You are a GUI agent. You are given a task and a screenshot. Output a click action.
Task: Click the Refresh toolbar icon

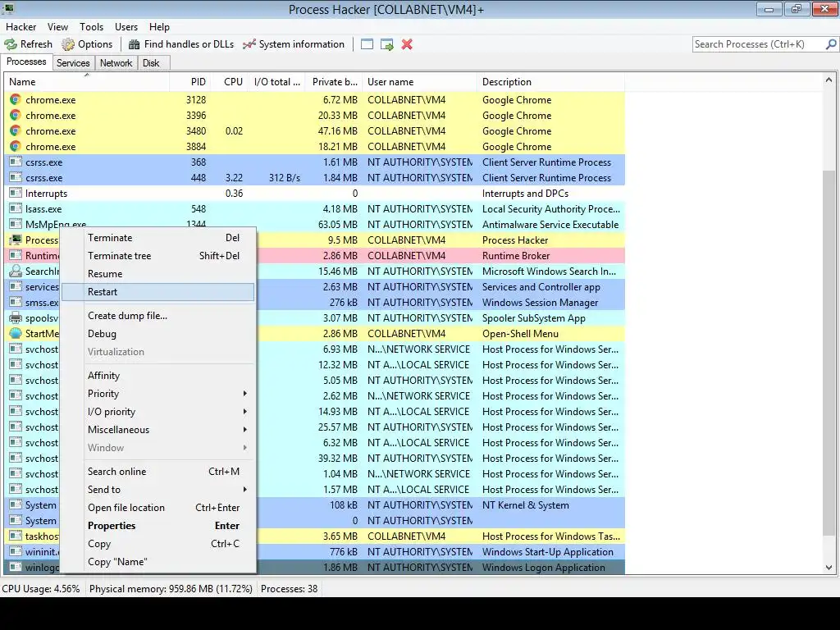(x=11, y=44)
